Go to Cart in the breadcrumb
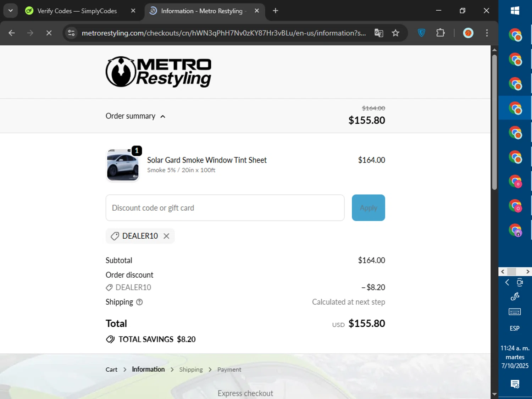Image resolution: width=532 pixels, height=399 pixels. (111, 370)
